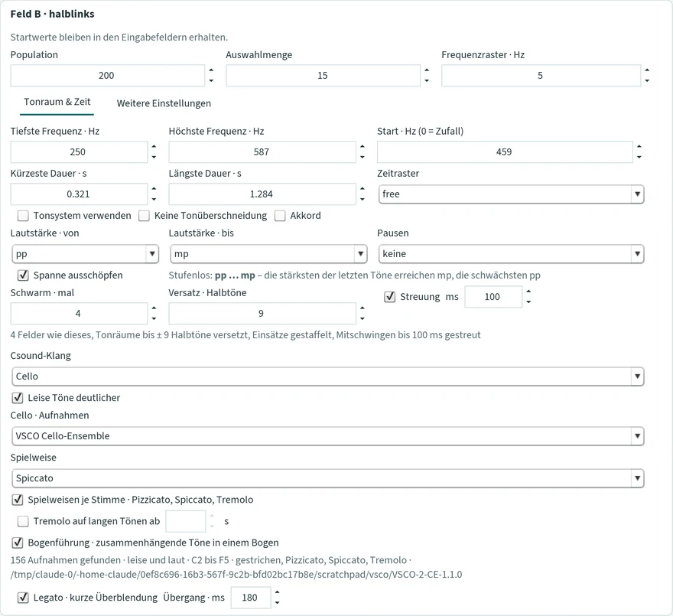Screen dimensions: 673x616
Task: Click the Streuung ms input field
Action: (x=493, y=297)
